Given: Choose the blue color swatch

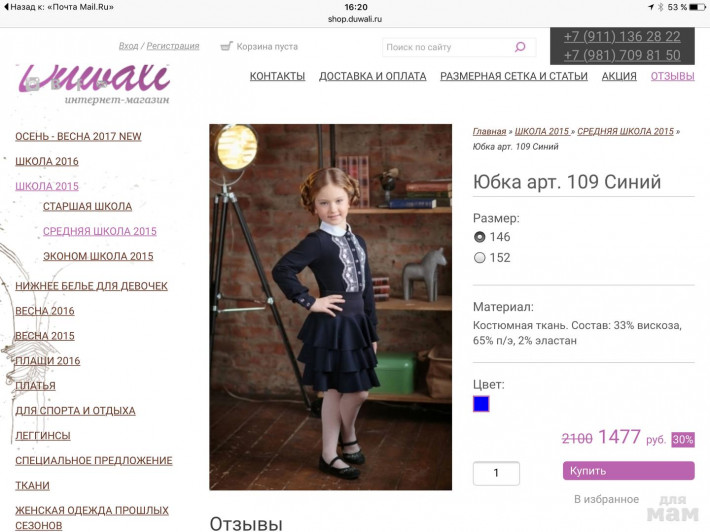Looking at the screenshot, I should (x=481, y=403).
